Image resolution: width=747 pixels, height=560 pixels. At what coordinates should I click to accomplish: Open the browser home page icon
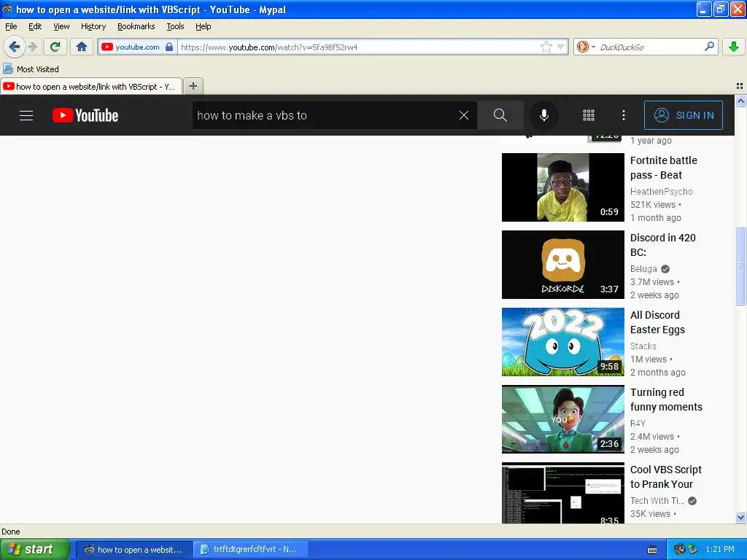coord(82,47)
